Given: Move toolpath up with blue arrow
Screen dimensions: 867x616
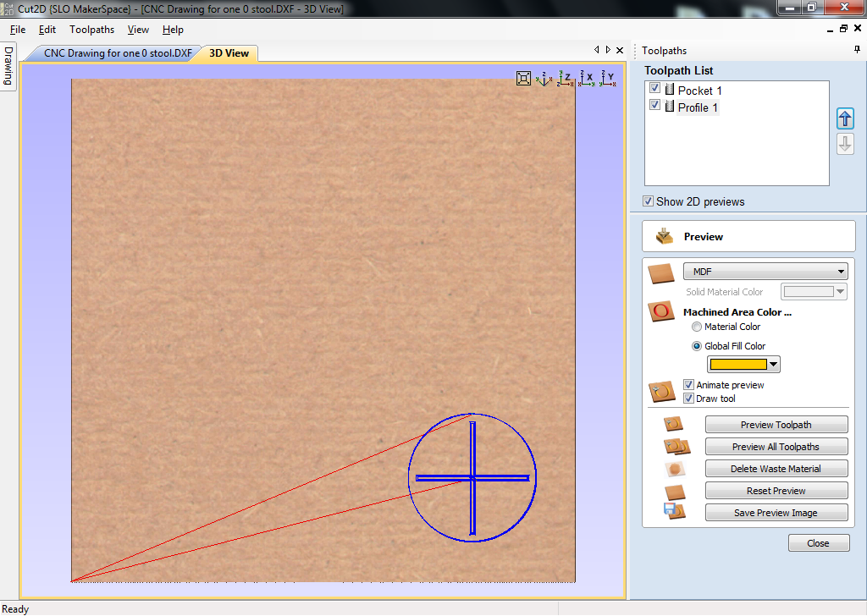Looking at the screenshot, I should (845, 118).
